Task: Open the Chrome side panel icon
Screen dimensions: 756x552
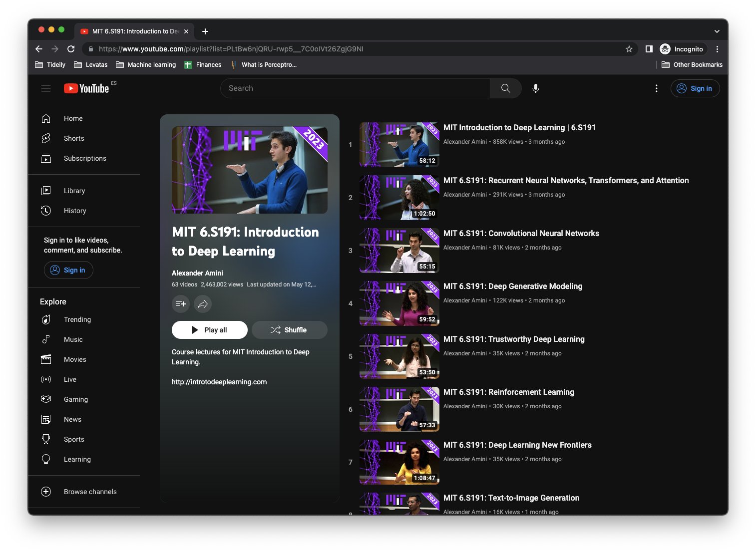Action: click(649, 49)
